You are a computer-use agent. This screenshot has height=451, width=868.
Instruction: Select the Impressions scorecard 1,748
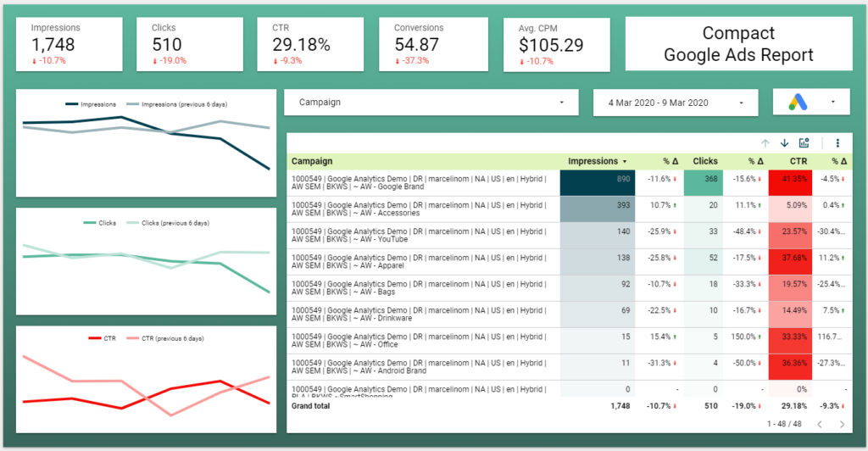[70, 44]
